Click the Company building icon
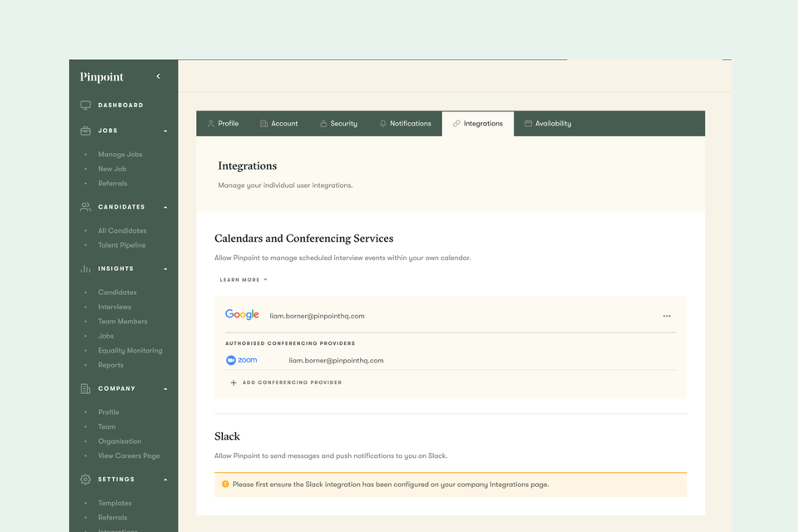Screen dimensions: 798x532 [86, 389]
